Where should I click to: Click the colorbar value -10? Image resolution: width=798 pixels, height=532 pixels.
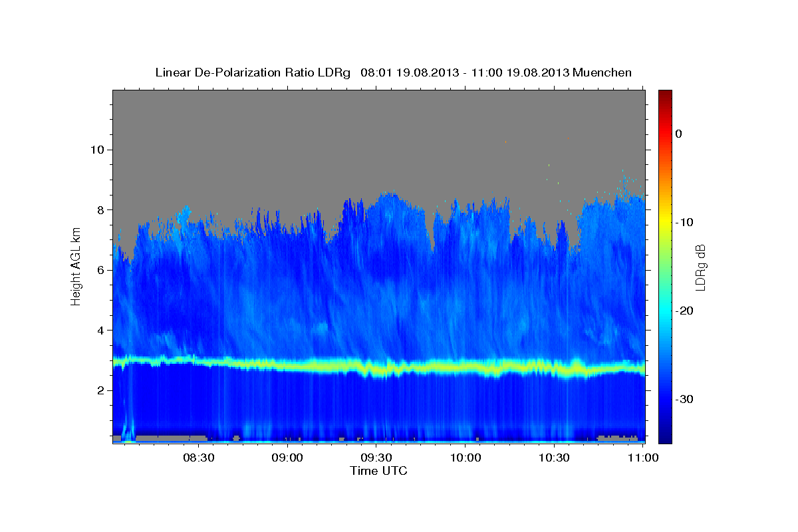(684, 222)
